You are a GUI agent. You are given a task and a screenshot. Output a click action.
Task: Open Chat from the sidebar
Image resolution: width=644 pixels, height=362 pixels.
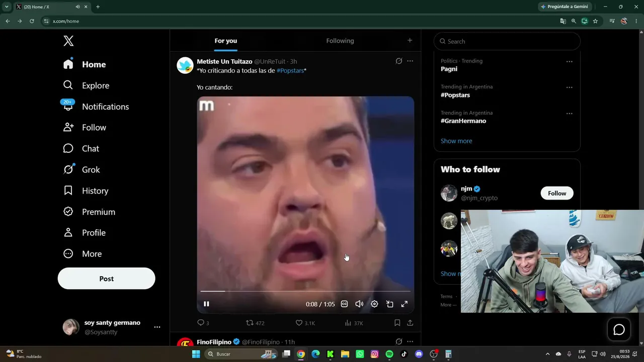pyautogui.click(x=81, y=149)
